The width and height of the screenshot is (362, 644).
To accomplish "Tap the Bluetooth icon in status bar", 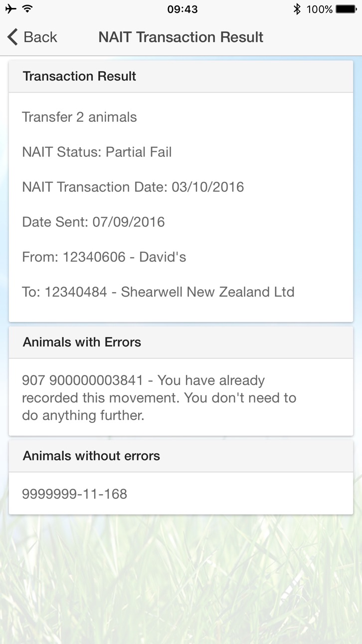I will pyautogui.click(x=297, y=9).
